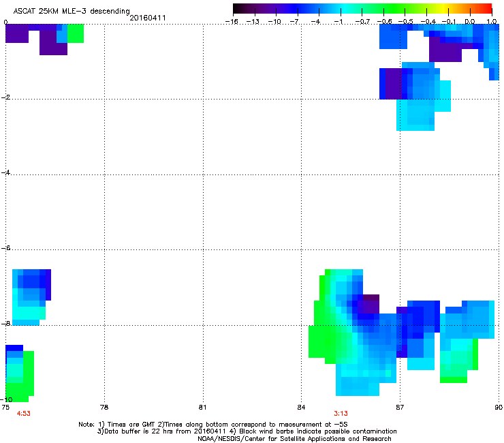Click the red time label 4:53
The image size is (504, 443).
pos(23,414)
